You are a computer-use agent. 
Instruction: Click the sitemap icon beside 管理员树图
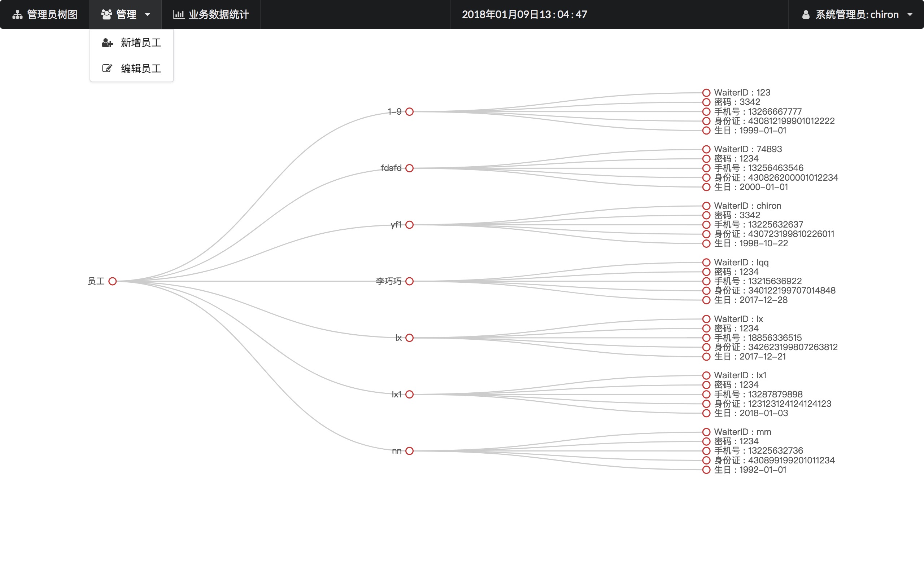(17, 14)
